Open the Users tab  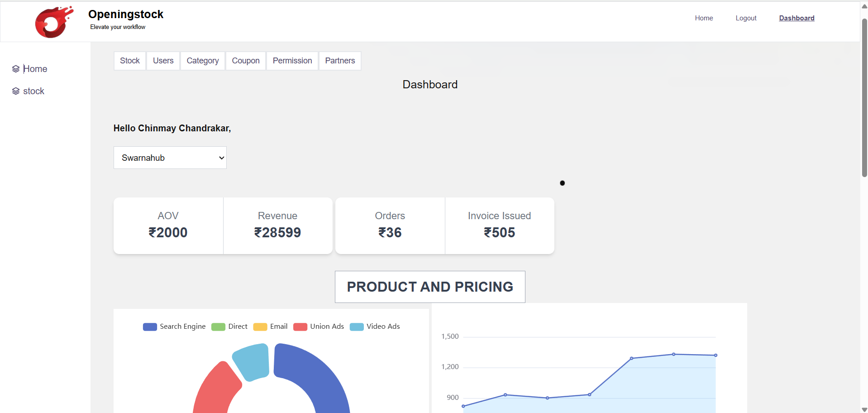coord(163,61)
